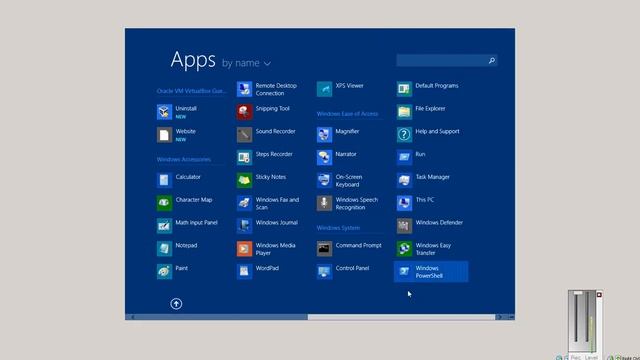Launch WordPad icon
640x360 pixels.
(244, 271)
